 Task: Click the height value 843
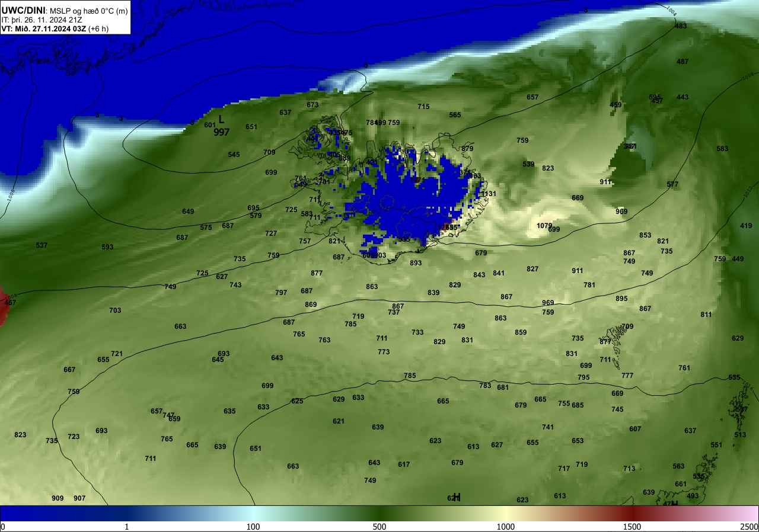pyautogui.click(x=479, y=275)
